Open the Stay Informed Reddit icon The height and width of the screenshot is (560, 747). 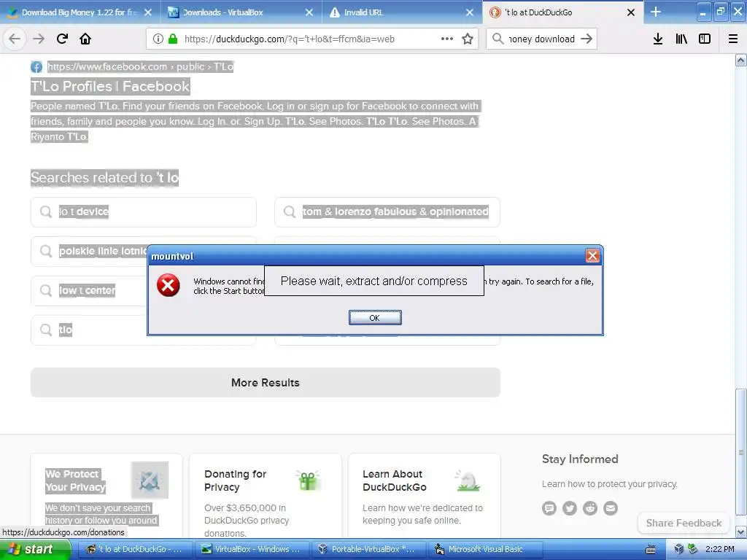tap(590, 508)
